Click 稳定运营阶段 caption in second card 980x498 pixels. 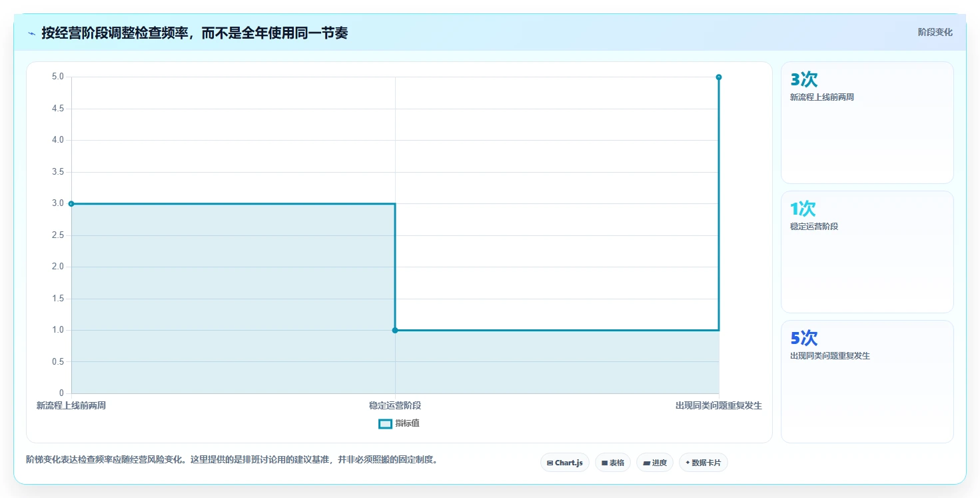click(814, 227)
